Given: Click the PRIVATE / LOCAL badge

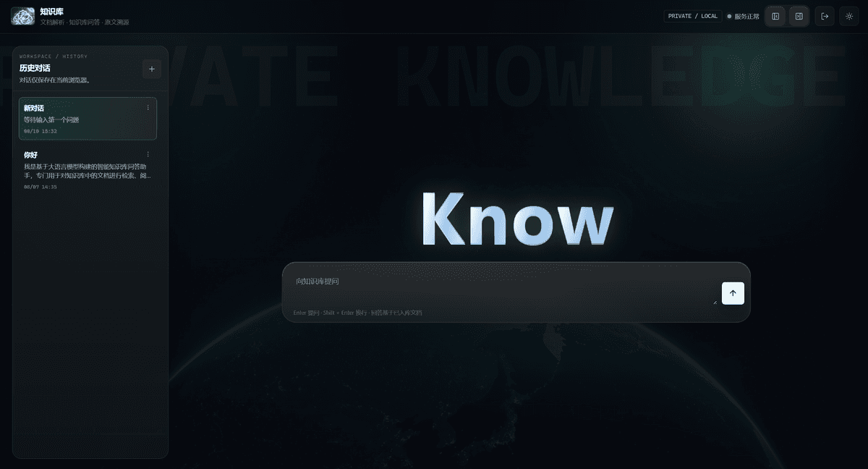Looking at the screenshot, I should [x=693, y=16].
